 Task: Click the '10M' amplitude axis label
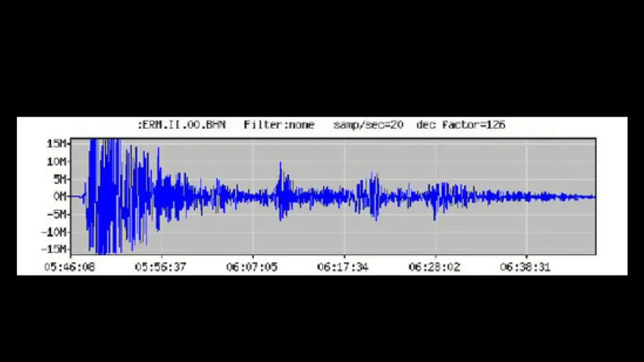57,161
